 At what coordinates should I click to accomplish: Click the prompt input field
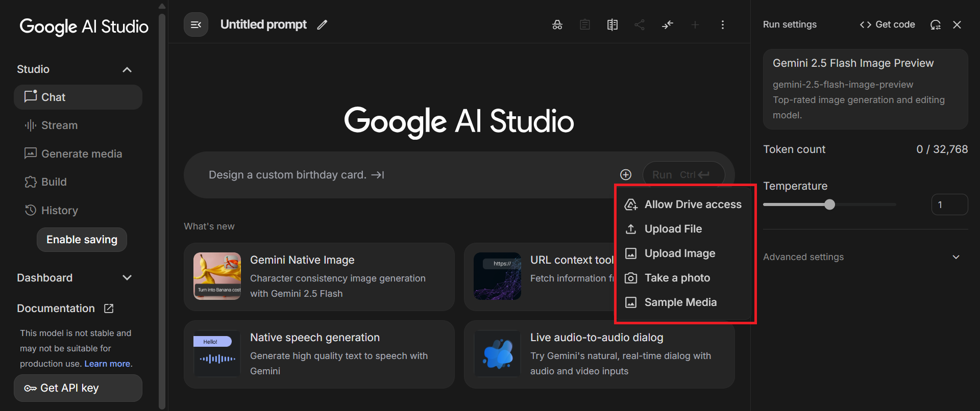pyautogui.click(x=408, y=175)
